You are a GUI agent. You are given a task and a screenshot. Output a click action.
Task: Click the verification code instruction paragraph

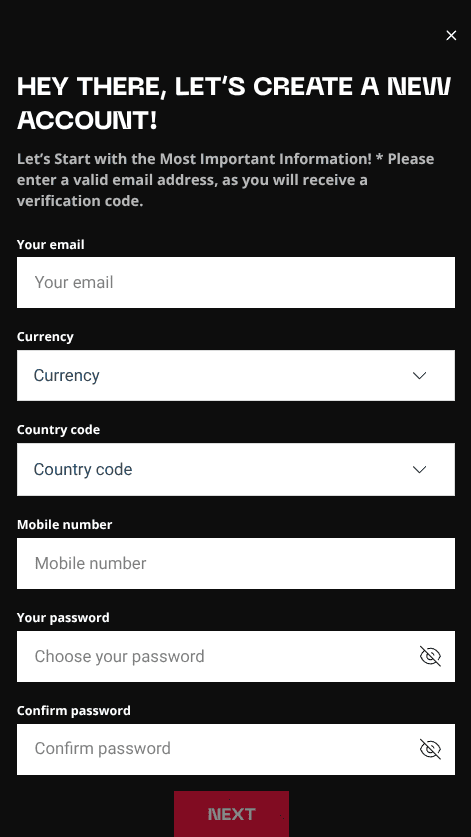tap(225, 180)
